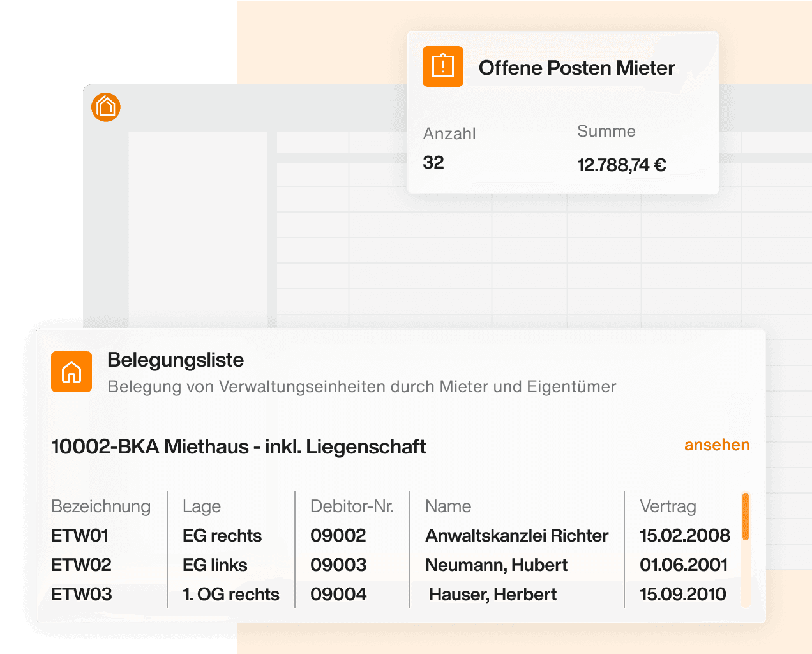The image size is (812, 654).
Task: Click tenant name Neumann, Hubert
Action: tap(496, 565)
